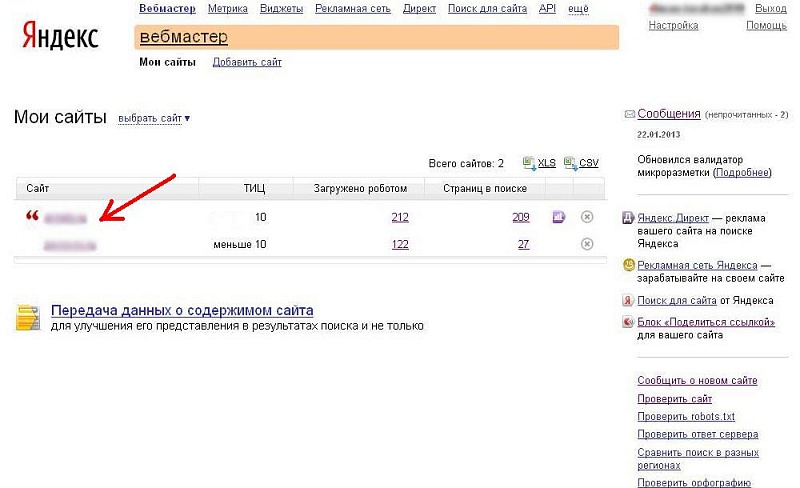
Task: Open Сравнить поиск в разных регионах link
Action: click(x=698, y=459)
